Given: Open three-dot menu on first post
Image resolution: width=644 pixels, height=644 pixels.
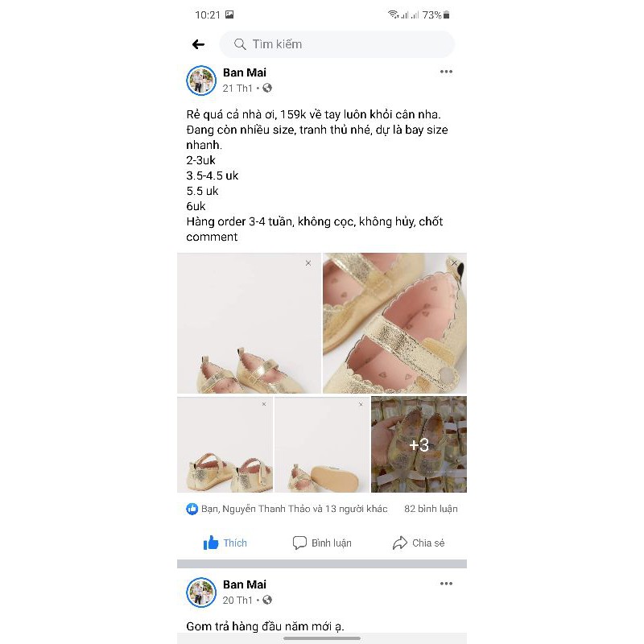Looking at the screenshot, I should tap(446, 72).
